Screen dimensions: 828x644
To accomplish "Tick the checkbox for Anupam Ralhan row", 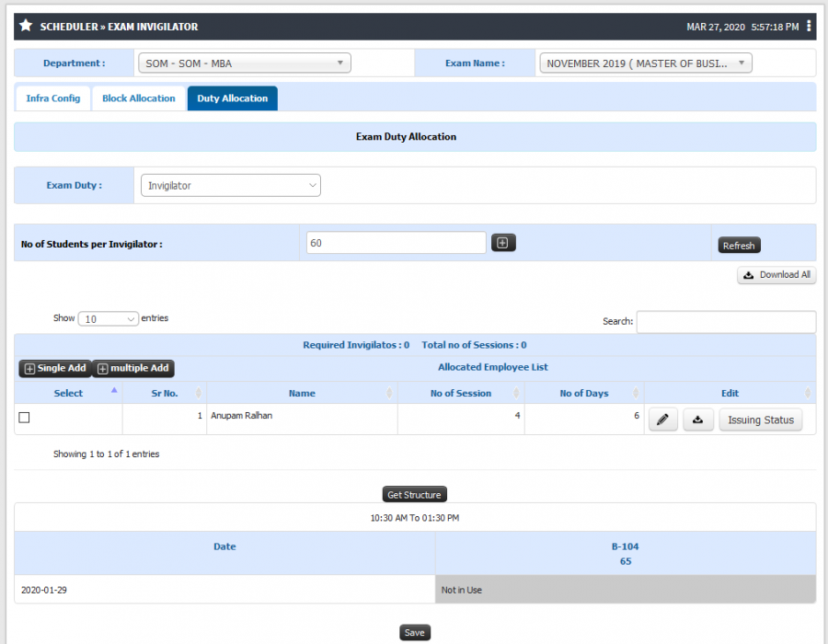I will [24, 418].
